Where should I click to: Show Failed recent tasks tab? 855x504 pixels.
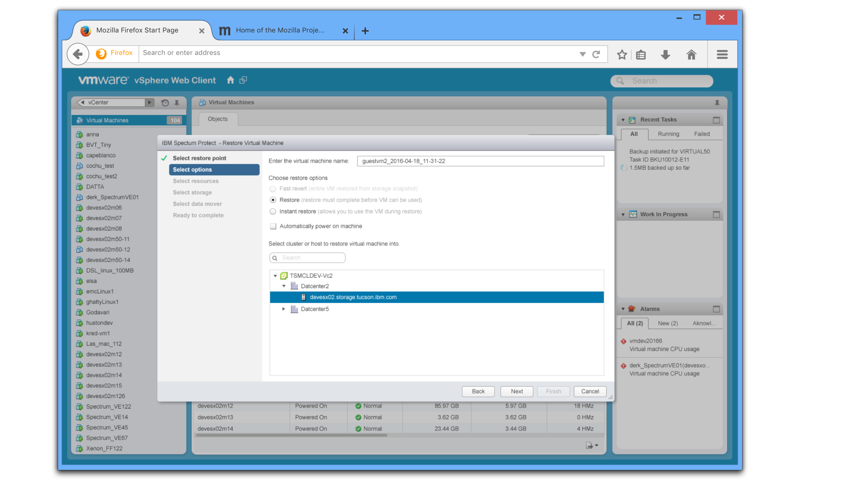click(701, 134)
